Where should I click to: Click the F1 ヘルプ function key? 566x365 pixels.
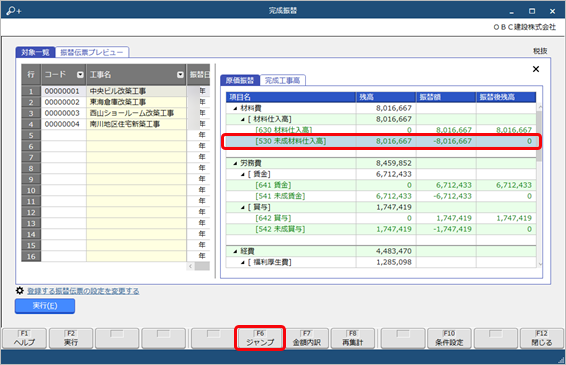pyautogui.click(x=25, y=338)
